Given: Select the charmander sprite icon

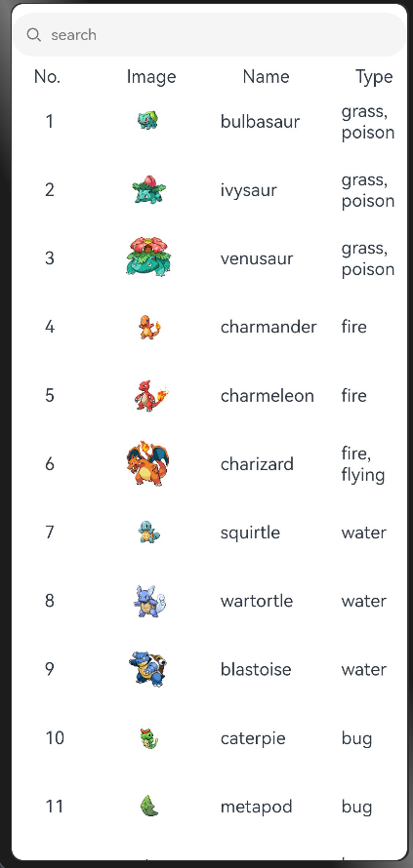Looking at the screenshot, I should pos(149,327).
